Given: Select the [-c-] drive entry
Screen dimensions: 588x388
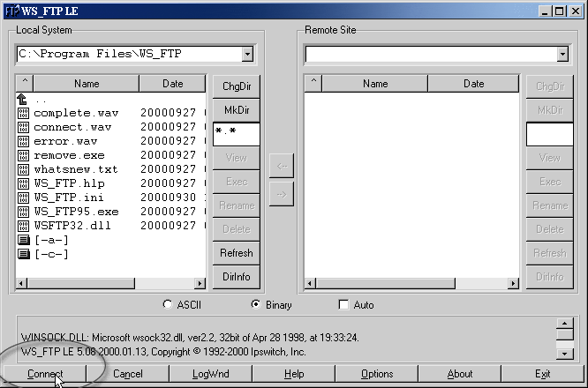Looking at the screenshot, I should (52, 254).
